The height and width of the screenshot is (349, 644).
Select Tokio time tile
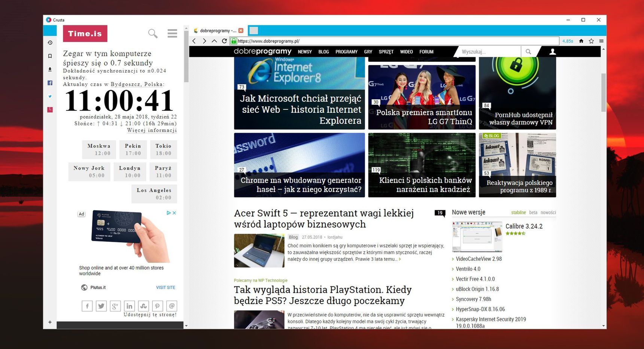click(163, 149)
